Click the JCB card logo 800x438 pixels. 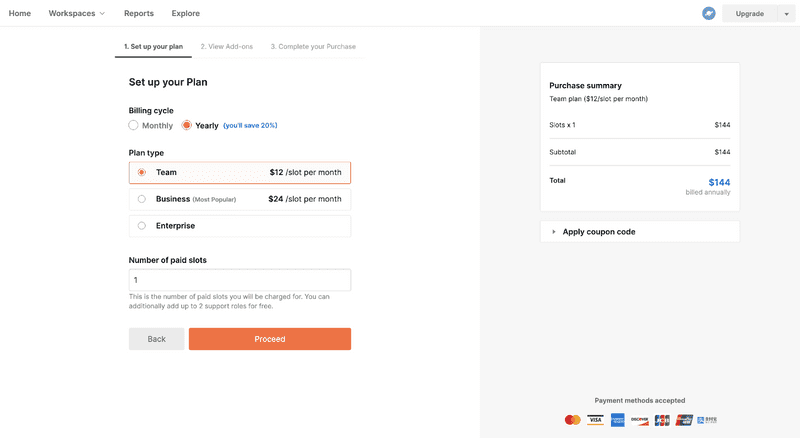point(662,420)
